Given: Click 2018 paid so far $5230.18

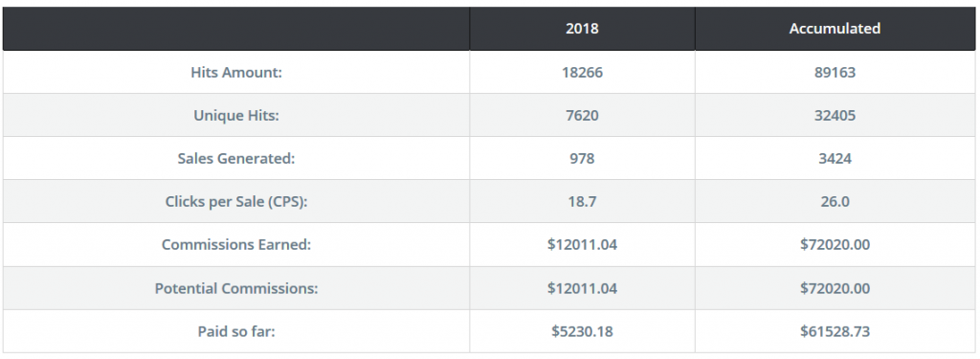Looking at the screenshot, I should point(582,331).
